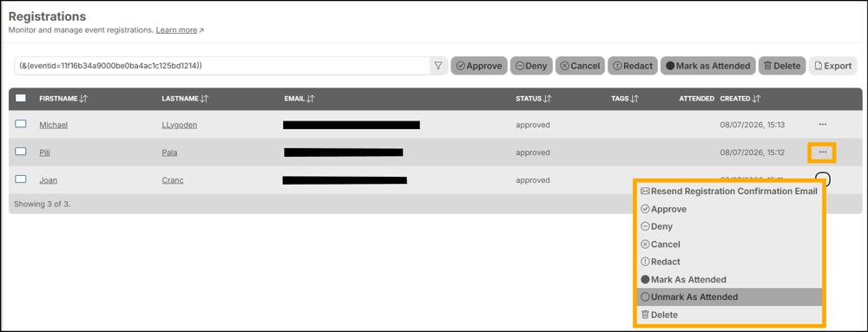Sort by TAGS column arrows
This screenshot has width=868, height=332.
pyautogui.click(x=635, y=98)
